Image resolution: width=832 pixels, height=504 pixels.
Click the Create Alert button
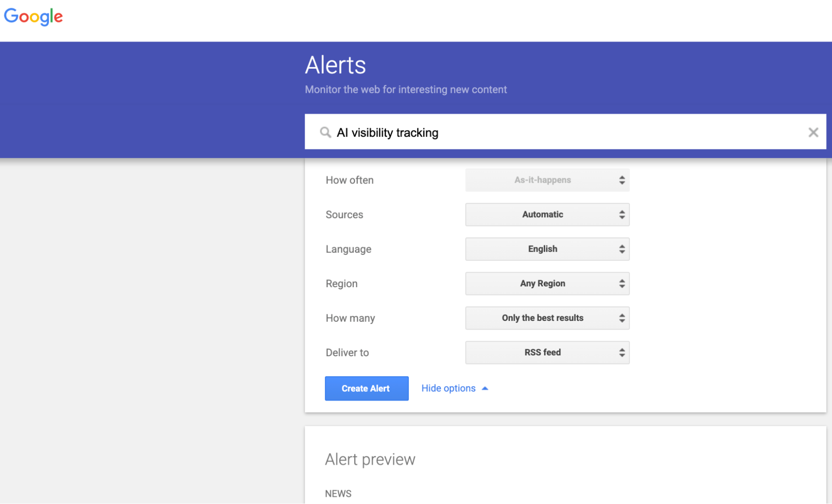367,389
